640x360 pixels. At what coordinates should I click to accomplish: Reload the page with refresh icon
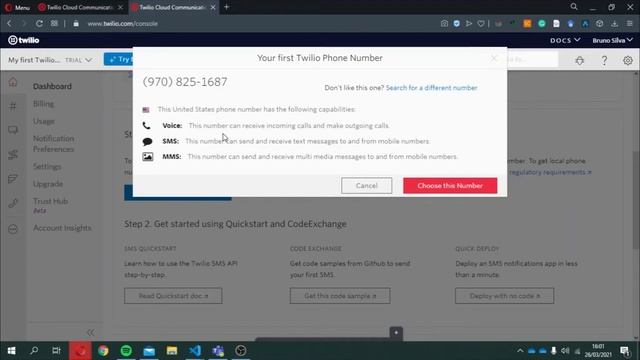[x=39, y=24]
